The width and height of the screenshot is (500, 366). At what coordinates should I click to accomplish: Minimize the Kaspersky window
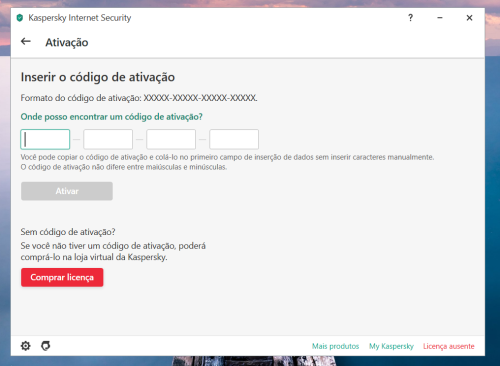(x=440, y=18)
